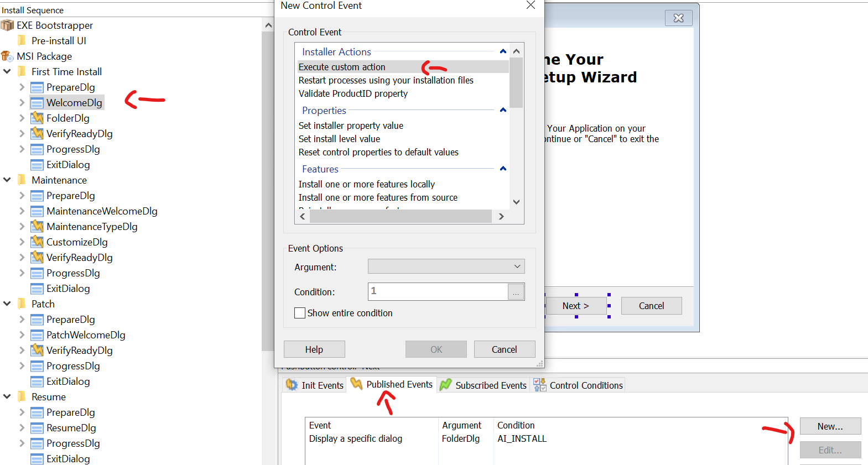
Task: Click the Subscribed Events tab icon
Action: (x=445, y=385)
